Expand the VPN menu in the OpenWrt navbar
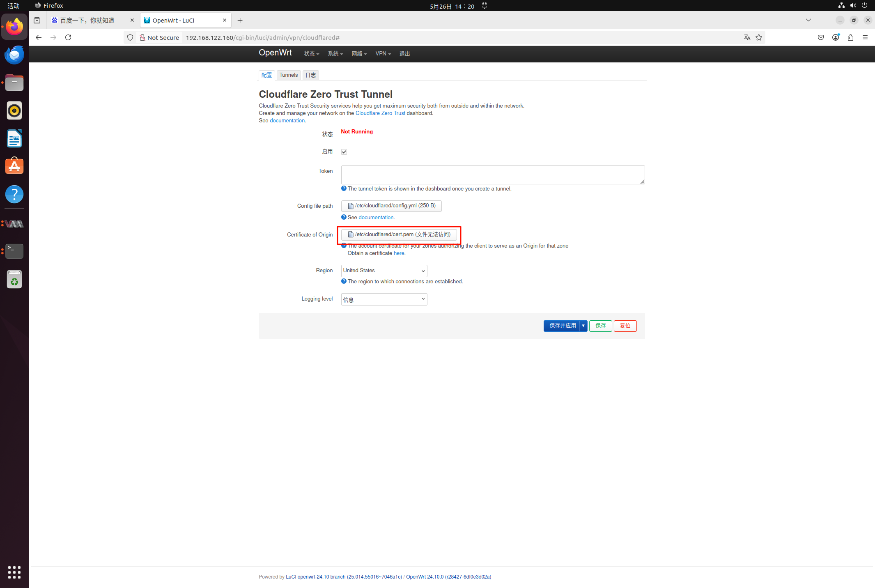Screen dimensions: 875x588 [x=383, y=54]
